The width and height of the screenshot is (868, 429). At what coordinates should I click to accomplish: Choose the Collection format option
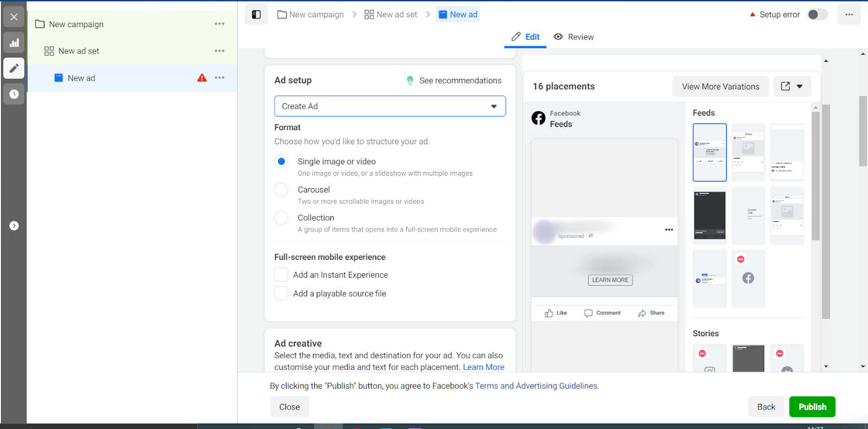pos(281,218)
